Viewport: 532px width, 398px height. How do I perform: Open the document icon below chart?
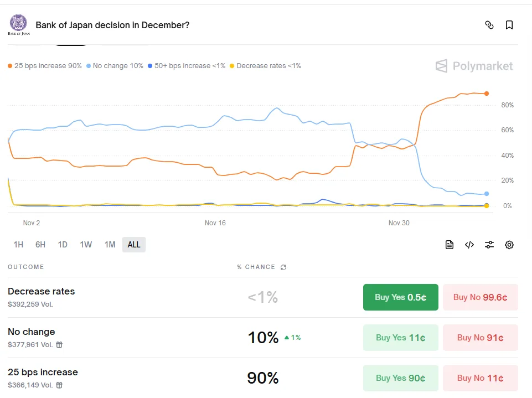[450, 245]
